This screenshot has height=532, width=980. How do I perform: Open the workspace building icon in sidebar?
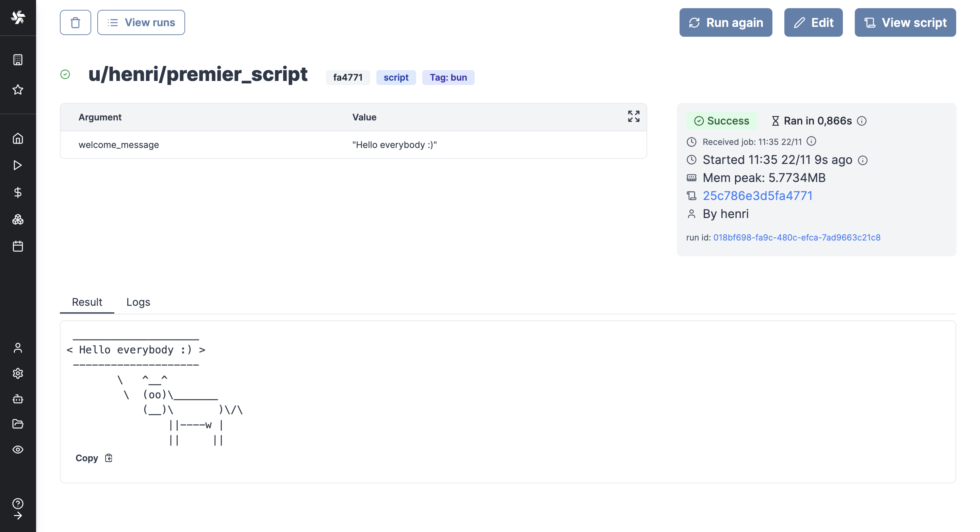tap(18, 60)
